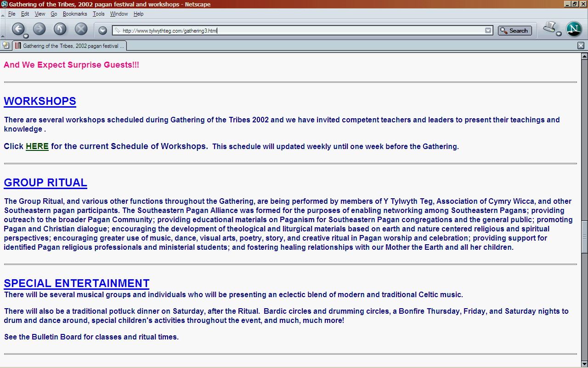Open the Back button history dropdown arrow

point(26,36)
